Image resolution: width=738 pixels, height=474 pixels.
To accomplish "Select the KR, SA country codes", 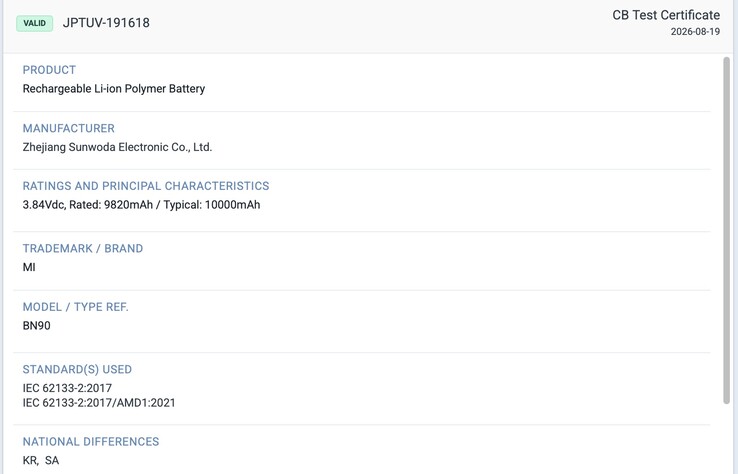I will pos(41,460).
